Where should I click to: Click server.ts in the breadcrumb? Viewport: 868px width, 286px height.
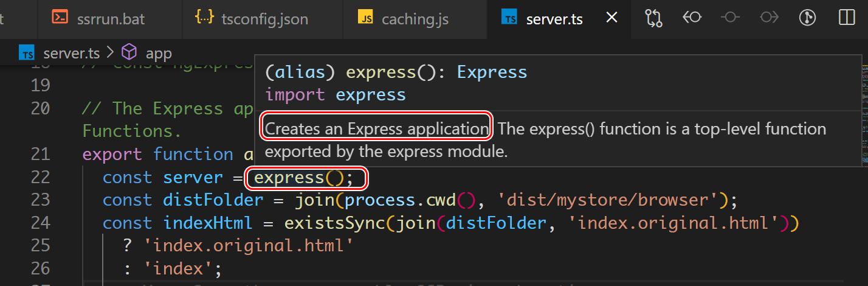(72, 53)
